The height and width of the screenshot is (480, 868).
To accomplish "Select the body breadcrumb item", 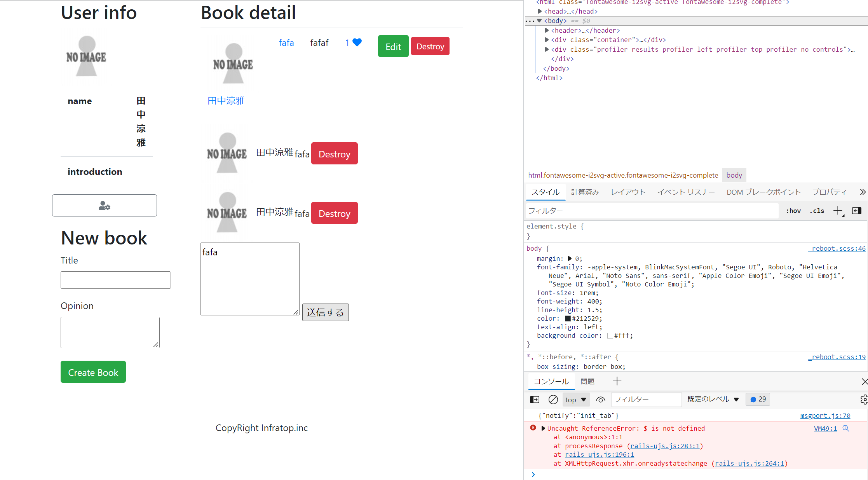I will 734,175.
